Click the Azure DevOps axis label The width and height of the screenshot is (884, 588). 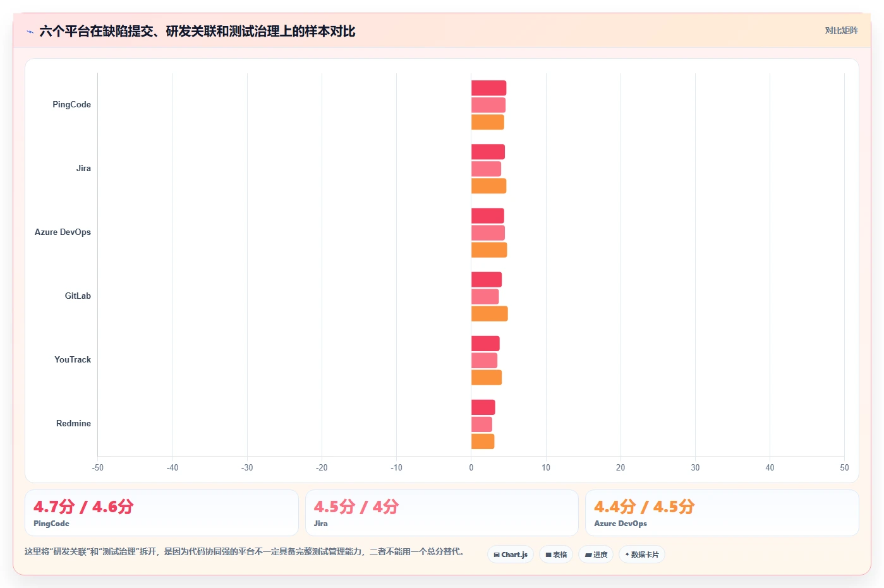point(63,232)
